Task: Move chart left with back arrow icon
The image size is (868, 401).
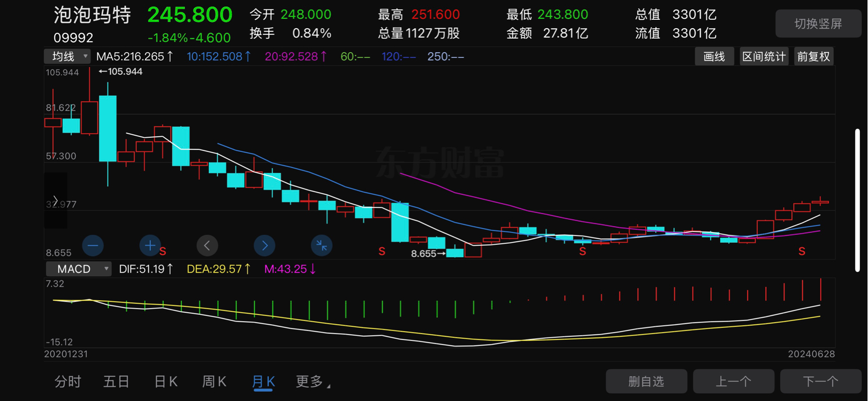Action: coord(207,245)
